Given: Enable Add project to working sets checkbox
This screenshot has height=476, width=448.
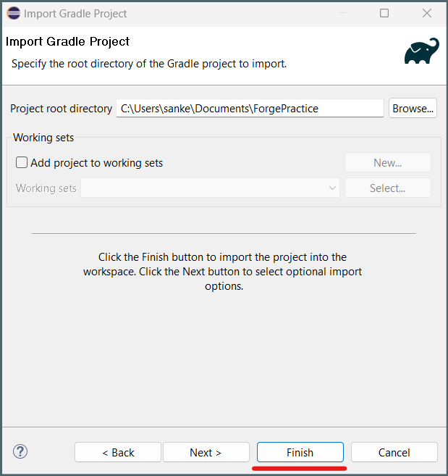Looking at the screenshot, I should (22, 162).
